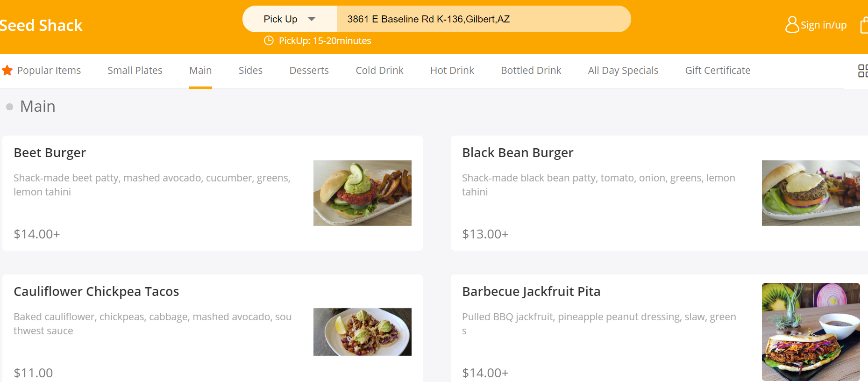Open the All Day Specials tab
Viewport: 868px width, 382px height.
(x=623, y=71)
